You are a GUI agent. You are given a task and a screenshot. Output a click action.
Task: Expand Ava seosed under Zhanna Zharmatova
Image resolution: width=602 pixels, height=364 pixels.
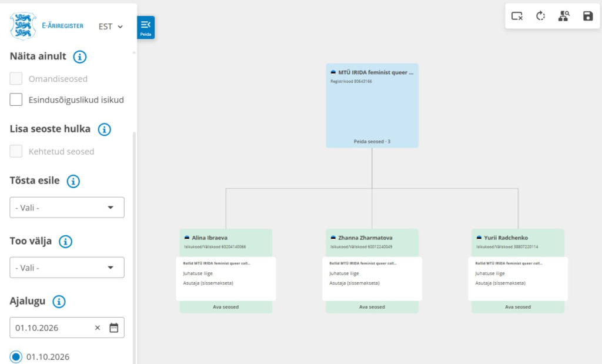372,307
